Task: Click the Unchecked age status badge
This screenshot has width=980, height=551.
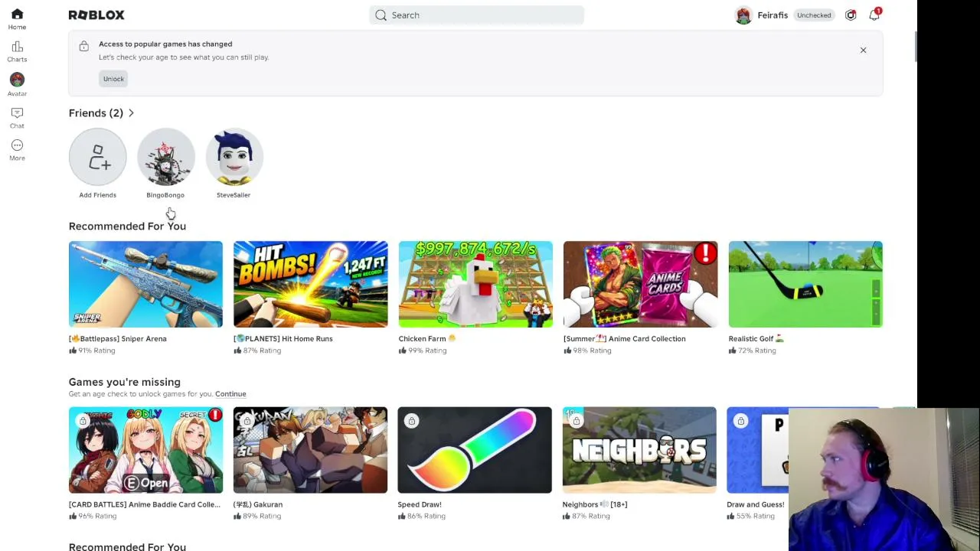Action: pos(814,15)
